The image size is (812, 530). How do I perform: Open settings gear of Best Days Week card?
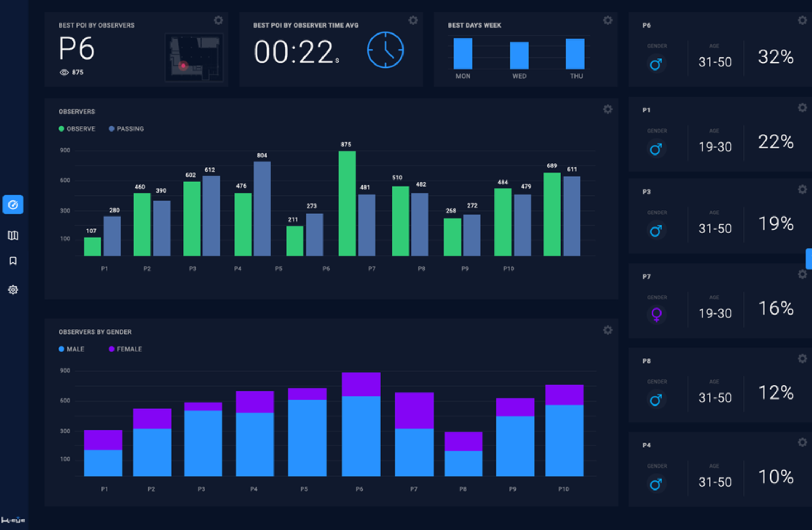click(608, 20)
